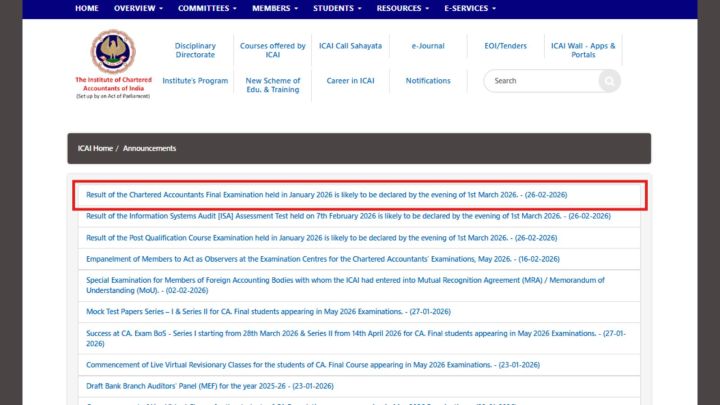
Task: Click The Institute of Chartered Accountants title text
Action: 113,84
